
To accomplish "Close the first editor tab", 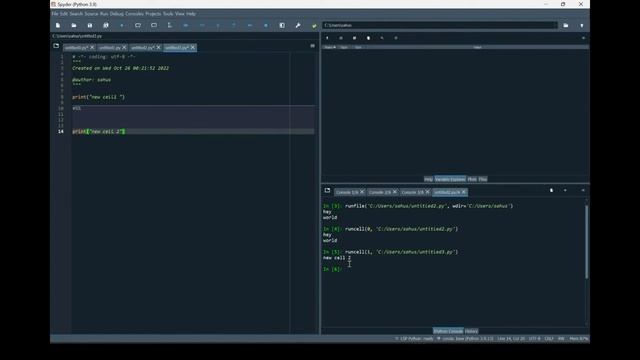I will [x=92, y=48].
